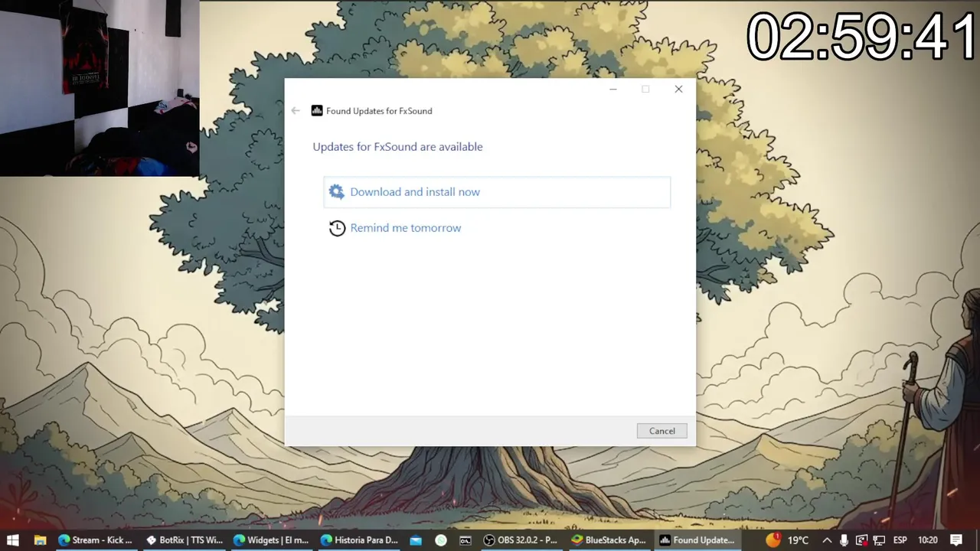Screen dimensions: 980x551
Task: Show hidden system tray icons chevron
Action: tap(827, 540)
